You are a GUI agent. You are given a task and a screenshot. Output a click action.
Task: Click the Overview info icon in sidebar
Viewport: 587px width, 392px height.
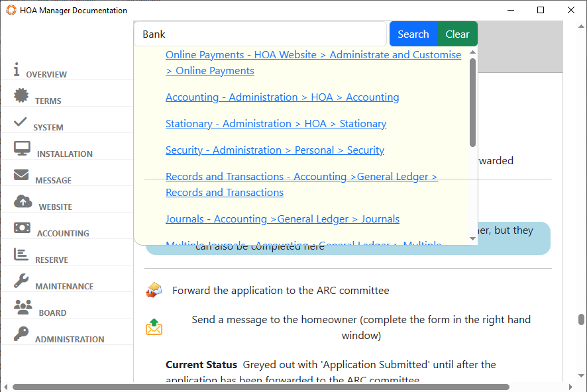[x=17, y=70]
